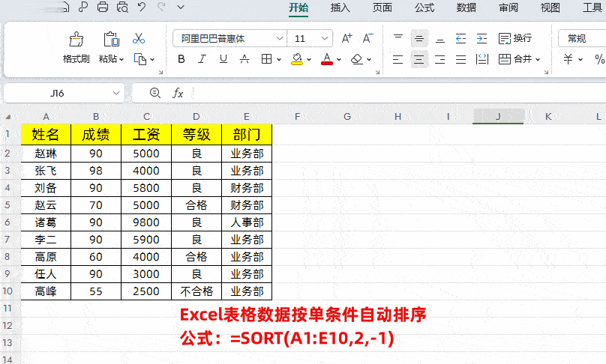Screen dimensions: 606x364
Task: Click the Print icon in quick toolbar
Action: [103, 7]
